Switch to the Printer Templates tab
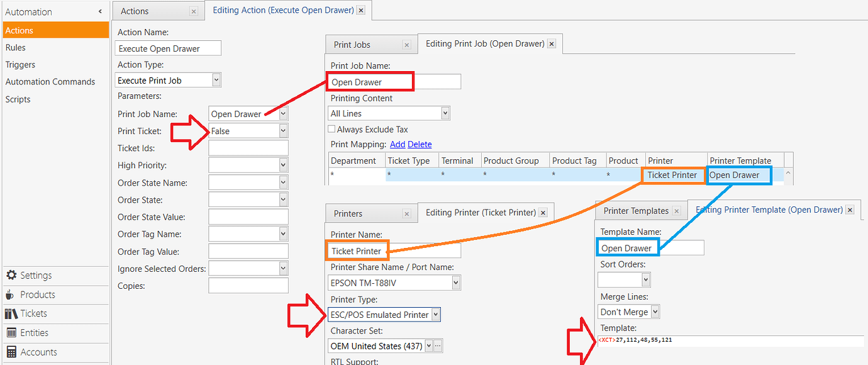Image resolution: width=868 pixels, height=365 pixels. pos(635,211)
